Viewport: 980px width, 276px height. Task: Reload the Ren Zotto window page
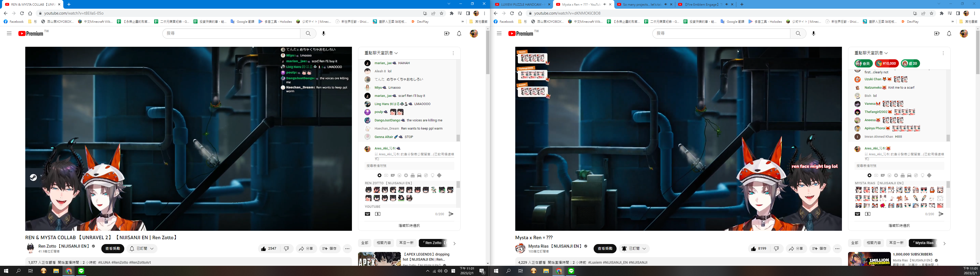tap(22, 13)
